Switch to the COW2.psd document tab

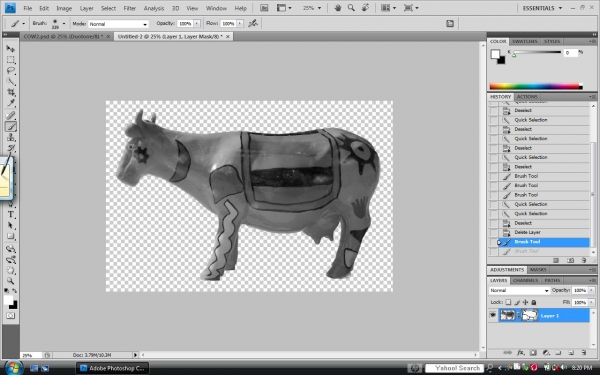63,36
